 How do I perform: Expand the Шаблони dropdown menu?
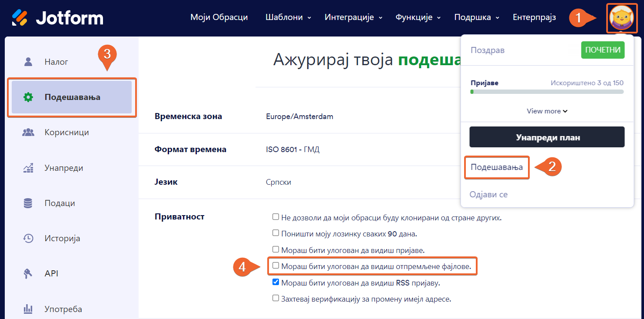(x=288, y=17)
